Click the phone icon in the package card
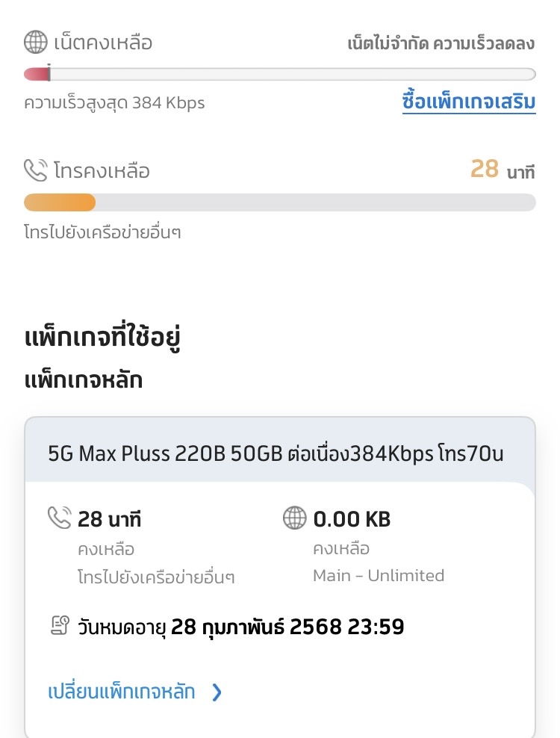 [x=59, y=518]
